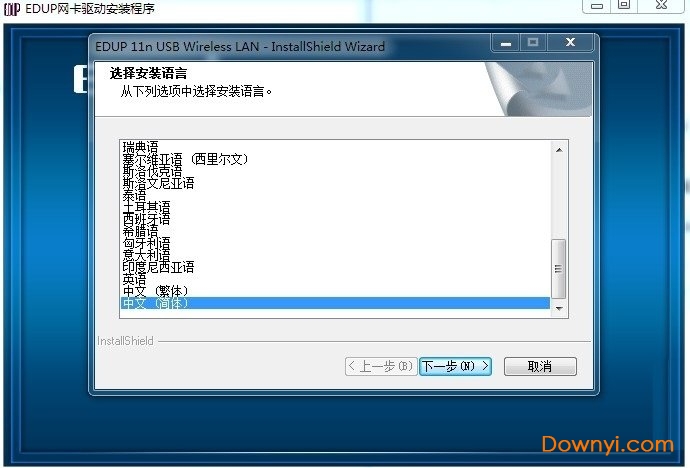Click the Cancel button (取消)
This screenshot has height=468, width=690.
click(x=540, y=366)
